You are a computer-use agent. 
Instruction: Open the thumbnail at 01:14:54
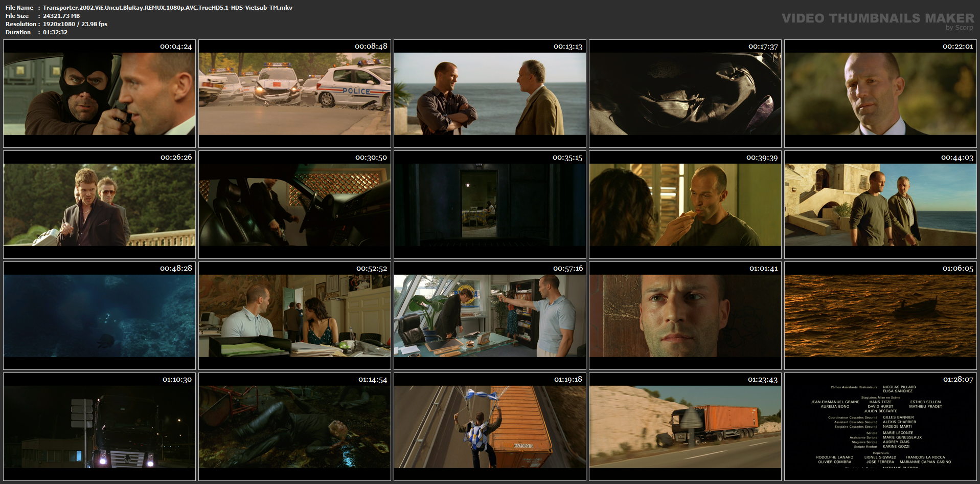pyautogui.click(x=294, y=427)
